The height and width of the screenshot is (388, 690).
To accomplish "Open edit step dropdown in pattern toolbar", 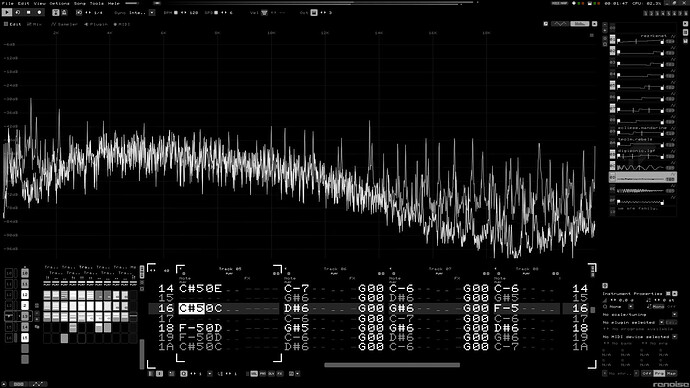I will coord(209,373).
